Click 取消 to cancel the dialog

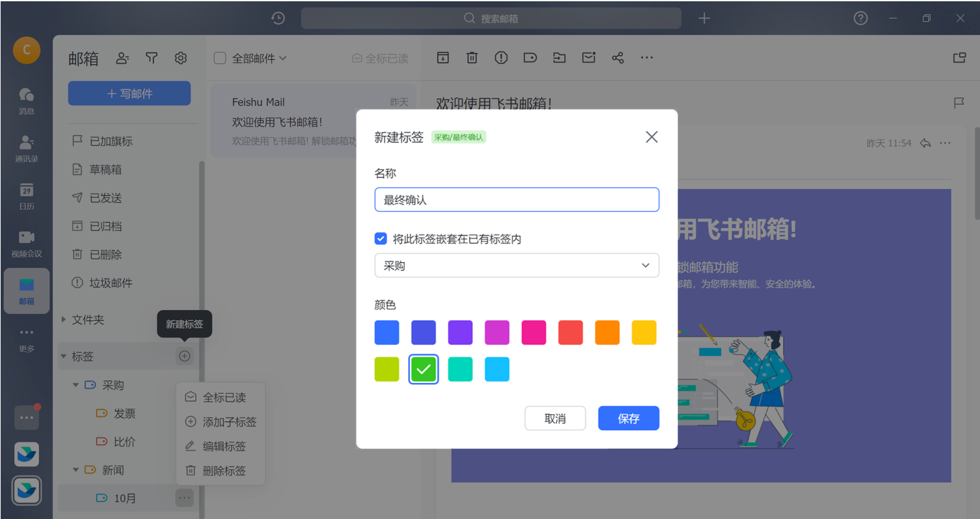tap(555, 418)
